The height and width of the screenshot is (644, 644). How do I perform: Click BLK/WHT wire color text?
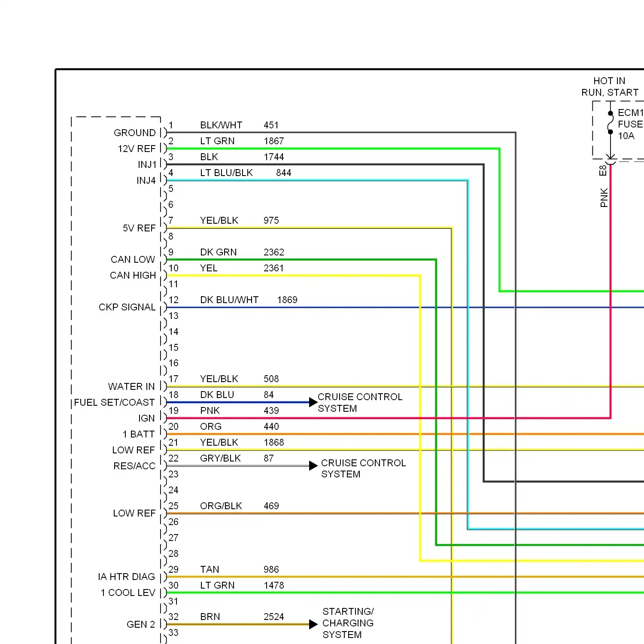[x=221, y=125]
